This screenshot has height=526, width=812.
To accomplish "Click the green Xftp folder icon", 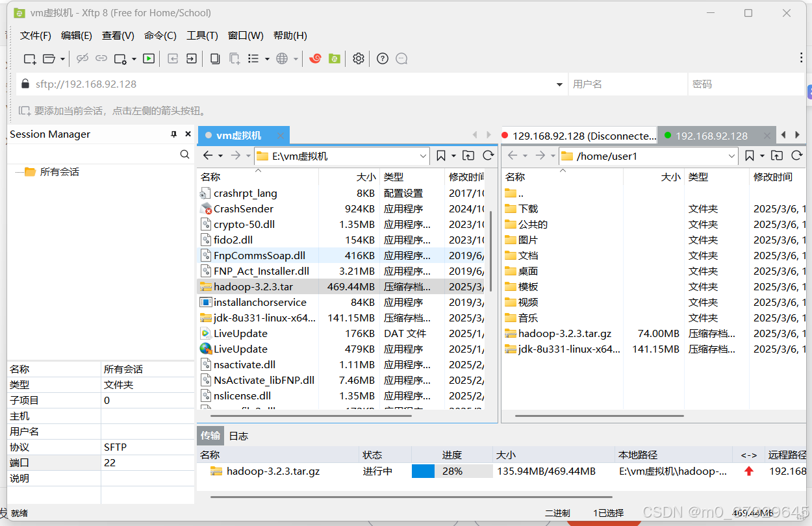I will click(334, 58).
